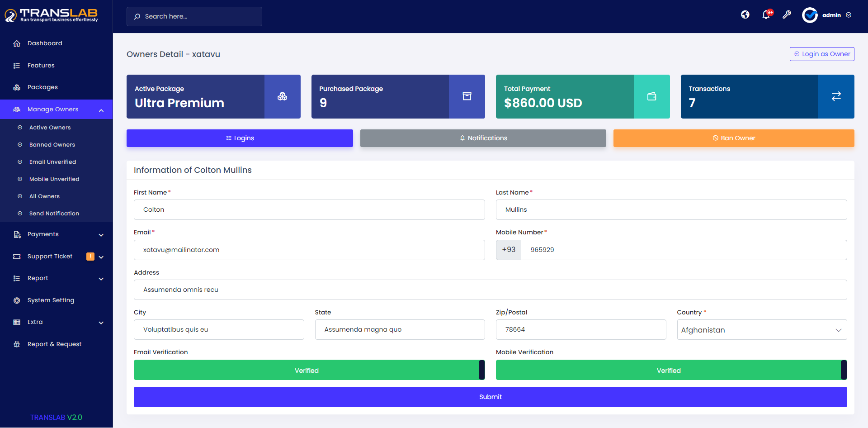
Task: Open Banned Owners in sidebar
Action: coord(52,145)
